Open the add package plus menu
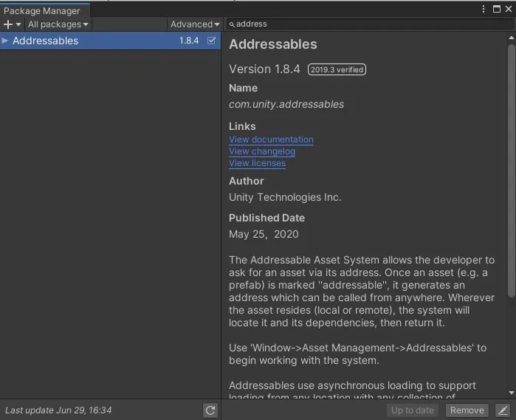This screenshot has width=516, height=420. [x=12, y=24]
